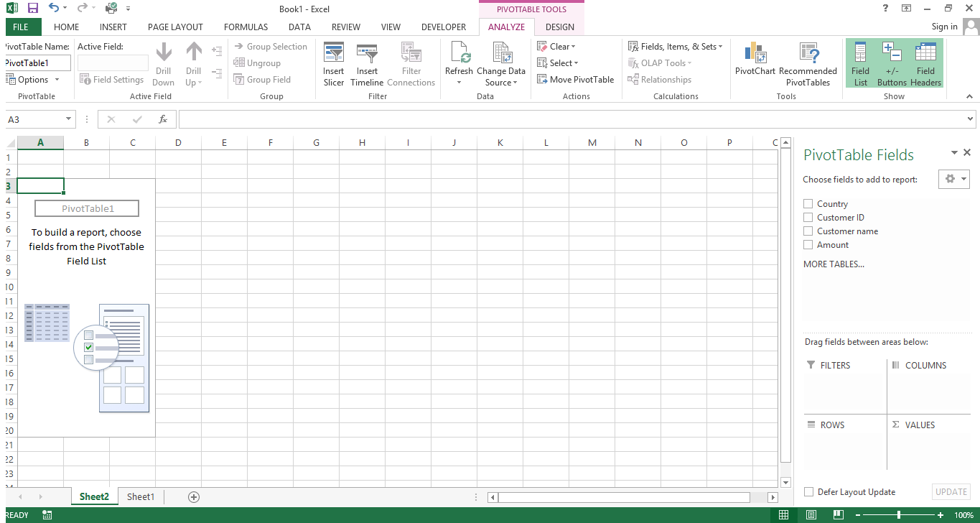Screen dimensions: 980x523
Task: Click the vertical scrollbar down arrow
Action: point(785,483)
